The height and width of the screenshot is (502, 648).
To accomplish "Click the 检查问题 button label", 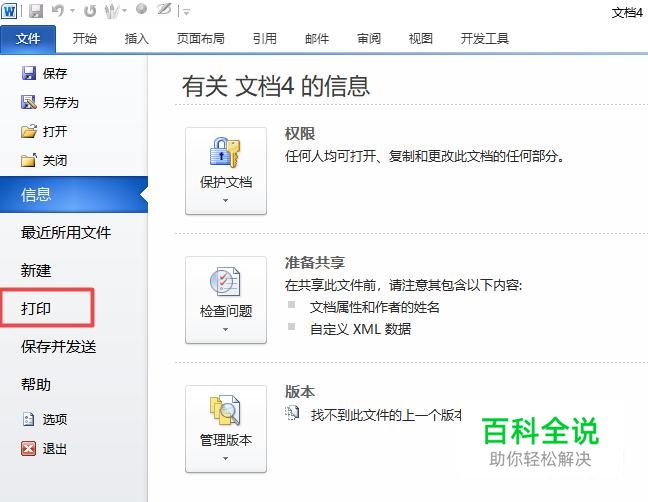I will 226,311.
